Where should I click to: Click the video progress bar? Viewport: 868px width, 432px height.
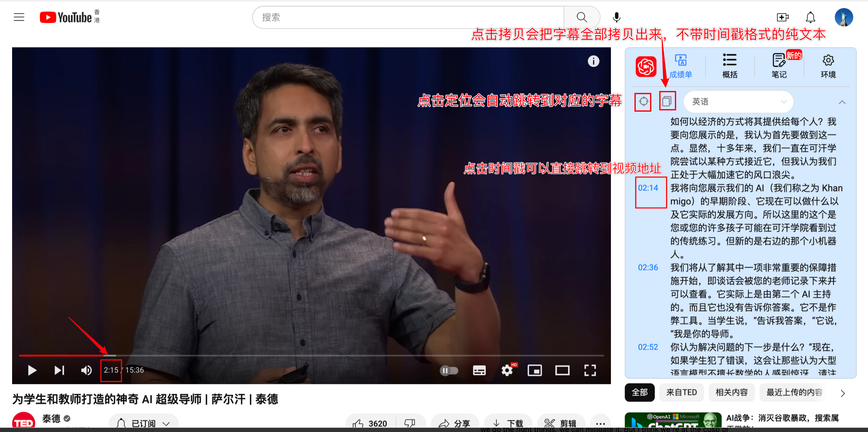click(303, 355)
